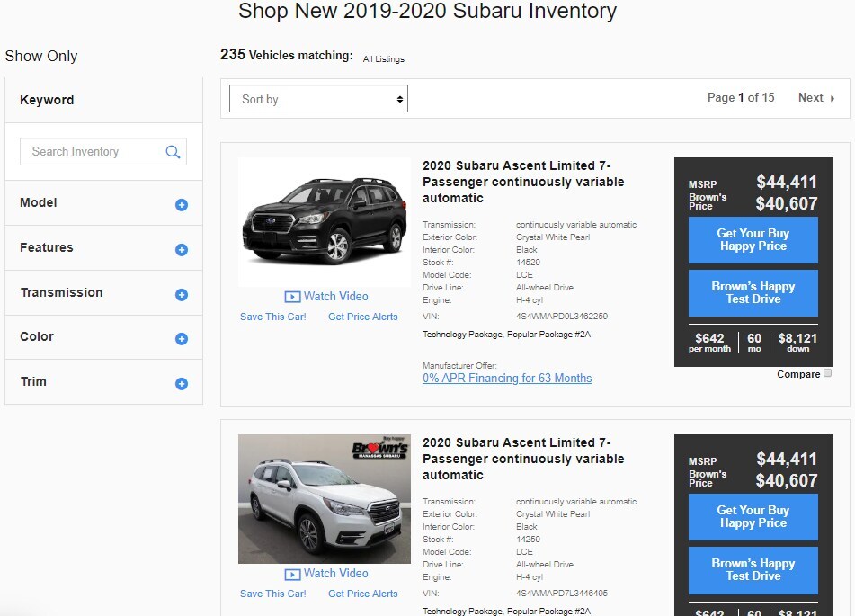The height and width of the screenshot is (616, 855).
Task: Get Price Alerts for stock 14529
Action: tap(363, 317)
